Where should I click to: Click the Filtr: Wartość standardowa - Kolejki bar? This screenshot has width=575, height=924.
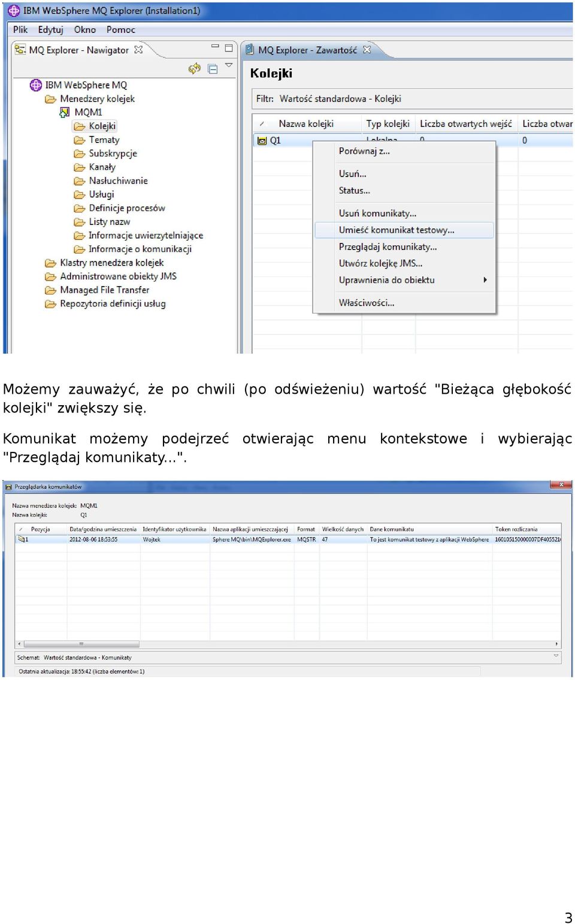pyautogui.click(x=412, y=99)
